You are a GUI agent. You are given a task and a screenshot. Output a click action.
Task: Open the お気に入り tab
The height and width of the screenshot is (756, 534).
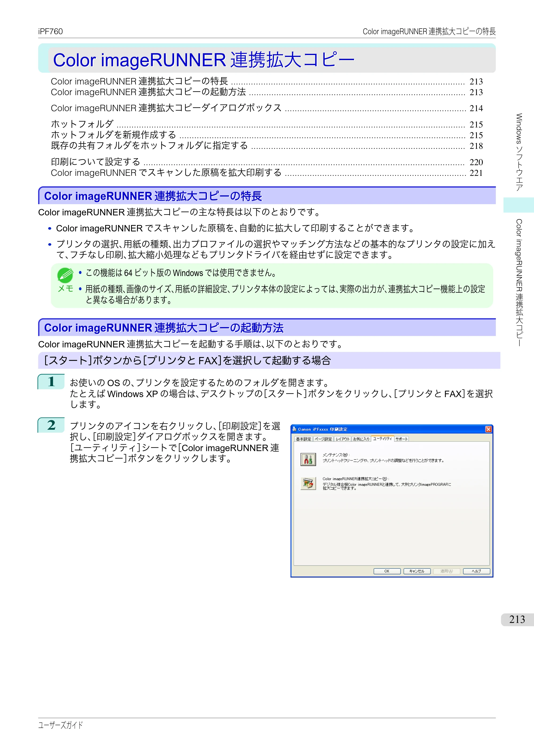(x=361, y=439)
